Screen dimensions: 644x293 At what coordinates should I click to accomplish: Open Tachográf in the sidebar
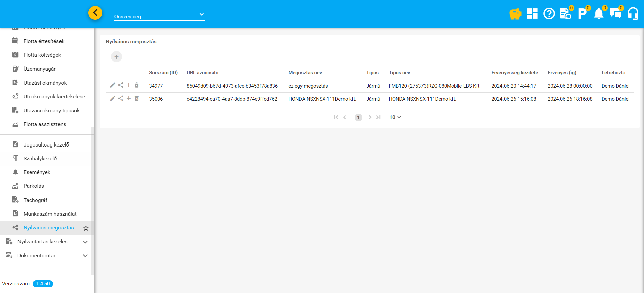(x=35, y=200)
